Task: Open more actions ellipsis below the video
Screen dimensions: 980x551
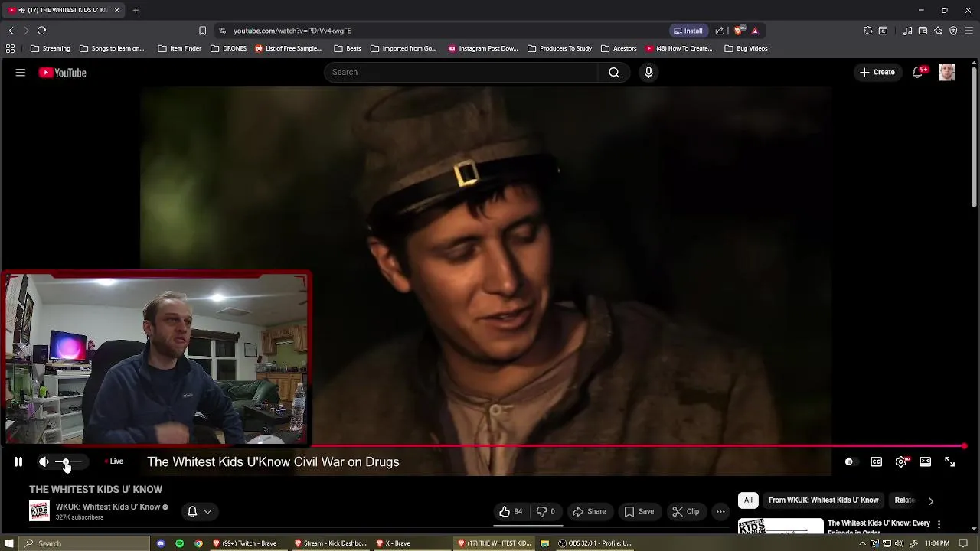Action: 720,511
